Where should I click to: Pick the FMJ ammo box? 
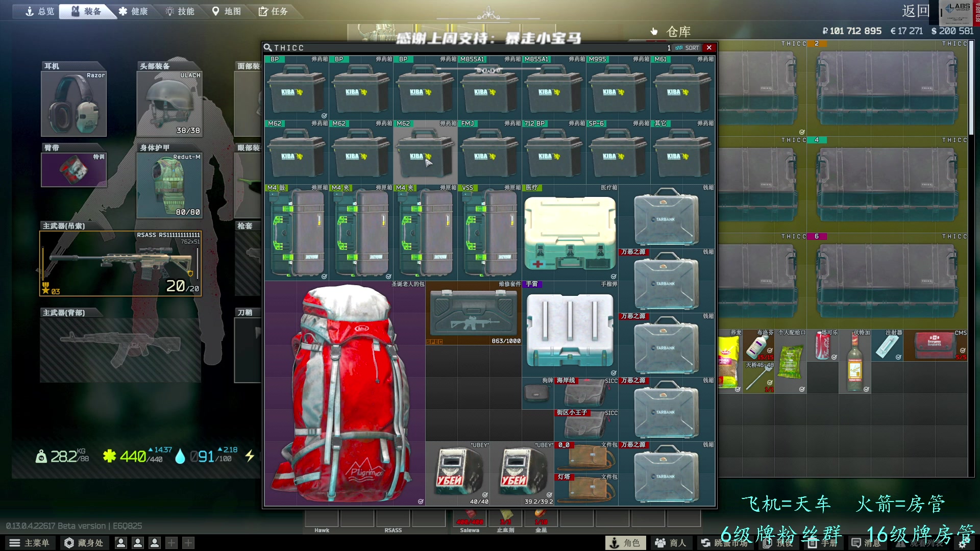(489, 152)
